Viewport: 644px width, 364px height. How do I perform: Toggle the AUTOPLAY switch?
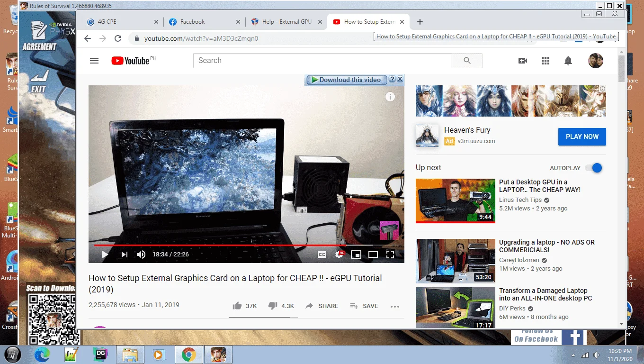coord(594,168)
